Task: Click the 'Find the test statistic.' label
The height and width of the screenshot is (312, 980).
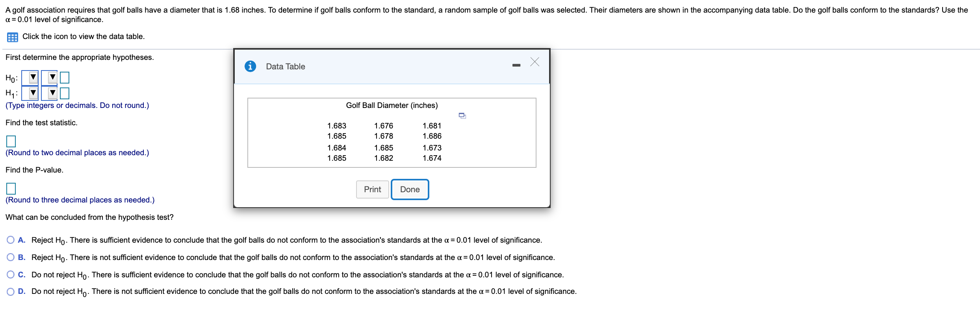Action: click(41, 123)
